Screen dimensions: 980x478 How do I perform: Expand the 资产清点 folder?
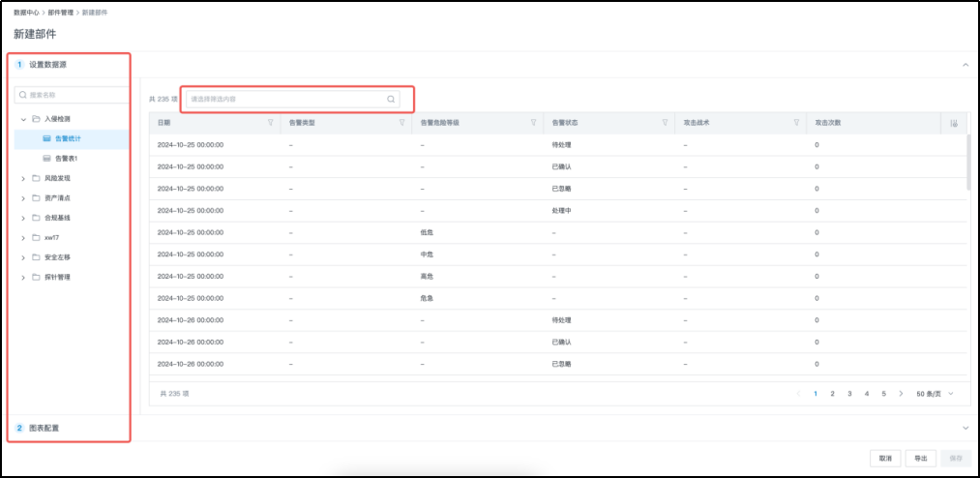click(x=23, y=198)
